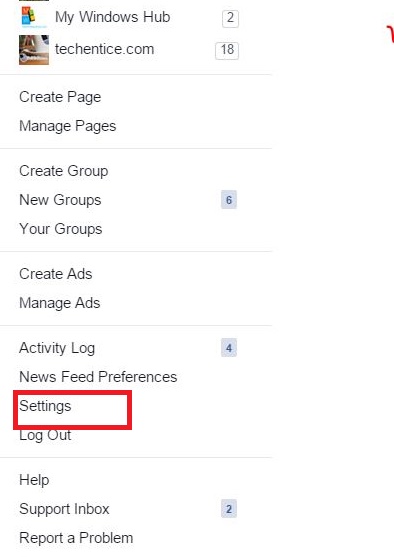Open Manage Ads
Screen dimensions: 394x557
(59, 303)
